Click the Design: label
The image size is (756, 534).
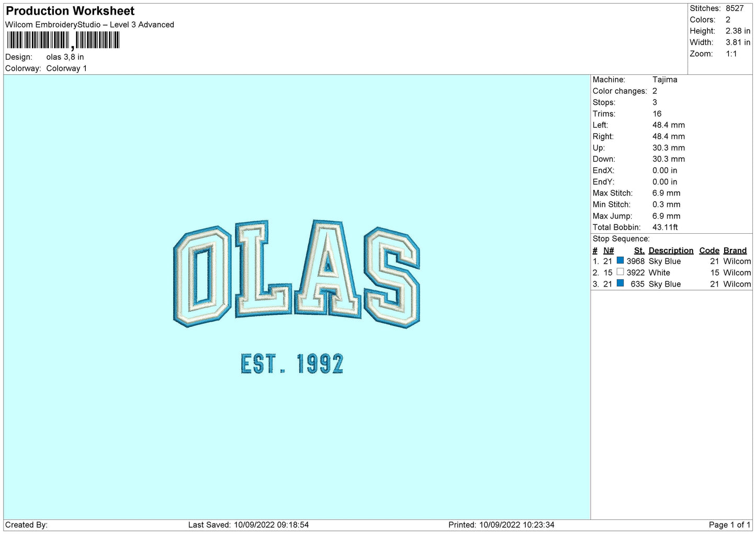coord(19,57)
